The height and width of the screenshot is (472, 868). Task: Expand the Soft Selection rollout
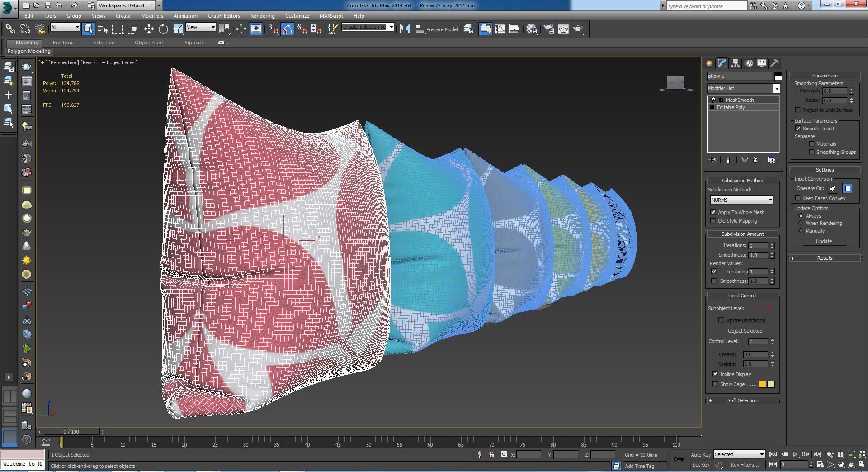pos(742,400)
